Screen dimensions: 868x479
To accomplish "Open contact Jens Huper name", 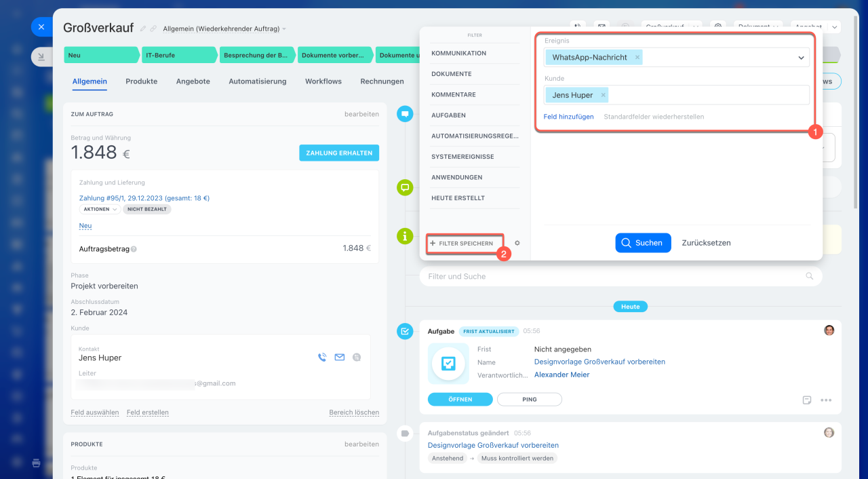I will click(100, 358).
